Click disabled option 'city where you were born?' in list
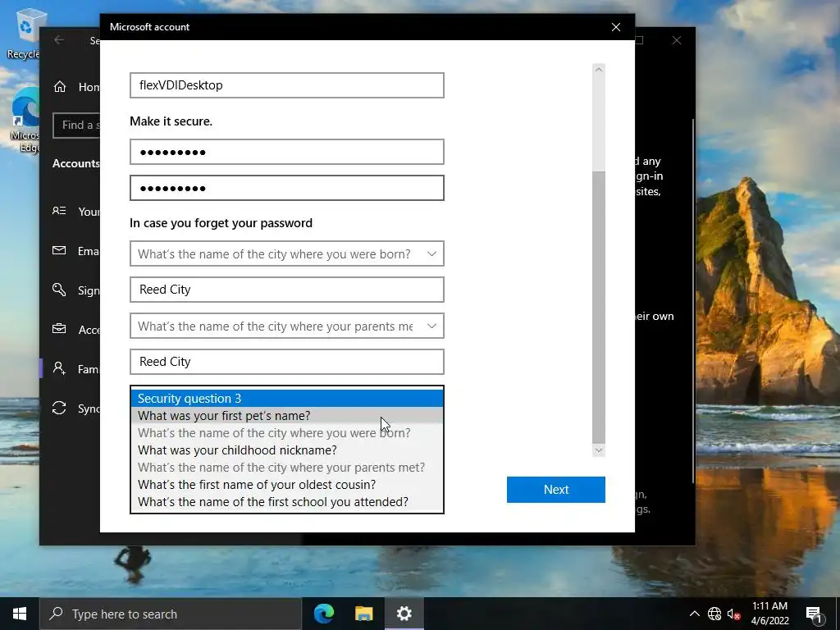The image size is (840, 630). pyautogui.click(x=286, y=433)
